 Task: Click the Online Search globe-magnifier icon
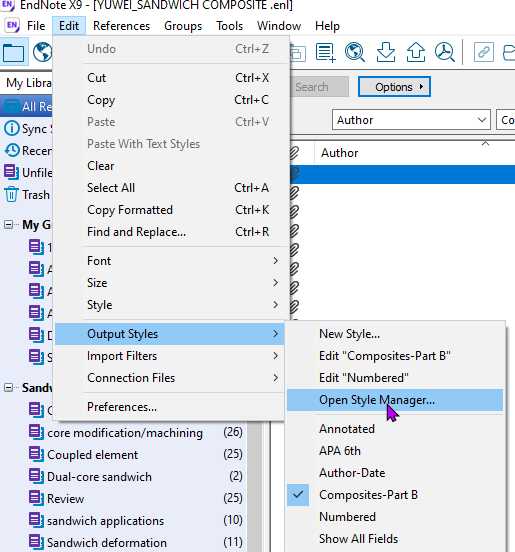[354, 52]
